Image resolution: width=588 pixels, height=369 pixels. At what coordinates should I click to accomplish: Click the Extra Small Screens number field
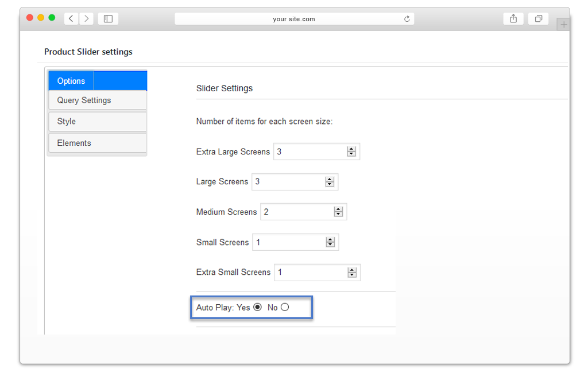pyautogui.click(x=317, y=273)
